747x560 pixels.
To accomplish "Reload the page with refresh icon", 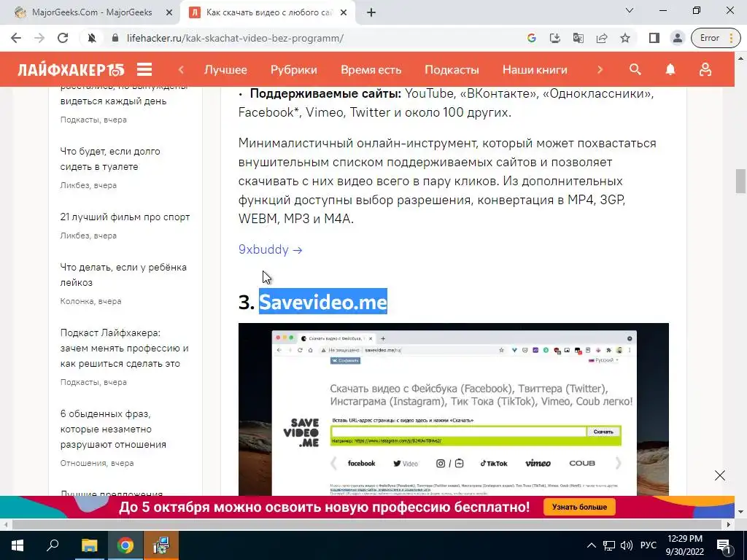I will tap(63, 38).
